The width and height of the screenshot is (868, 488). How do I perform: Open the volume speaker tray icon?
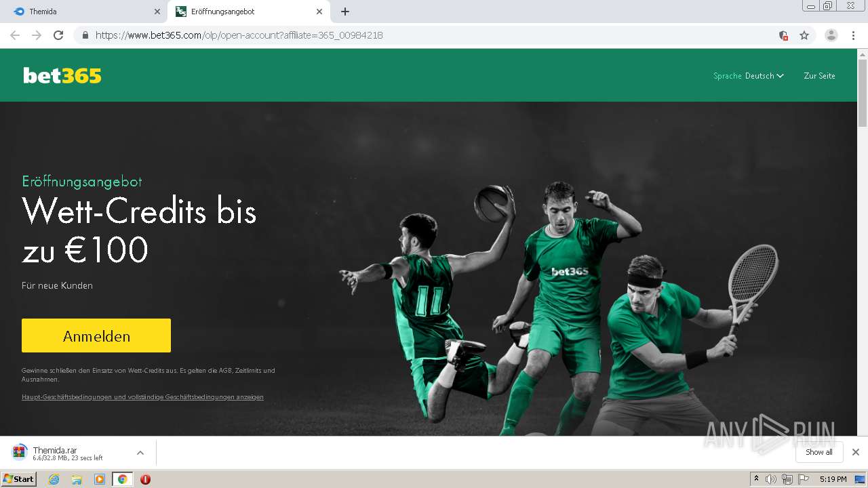pyautogui.click(x=770, y=479)
